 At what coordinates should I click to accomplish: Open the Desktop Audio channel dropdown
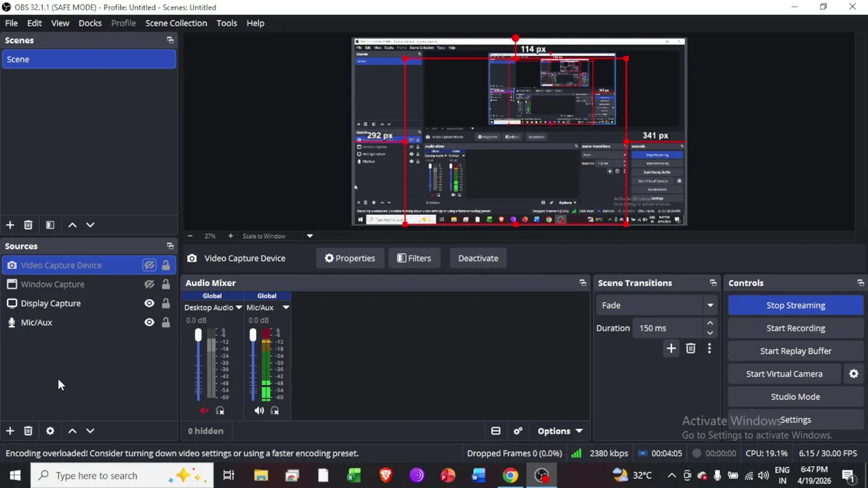tap(238, 308)
